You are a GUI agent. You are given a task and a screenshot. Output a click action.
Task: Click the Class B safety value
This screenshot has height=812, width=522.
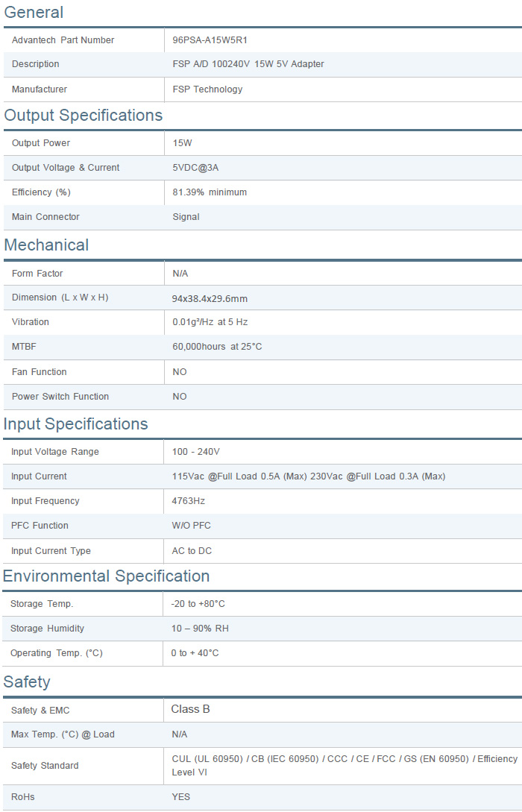pos(190,709)
